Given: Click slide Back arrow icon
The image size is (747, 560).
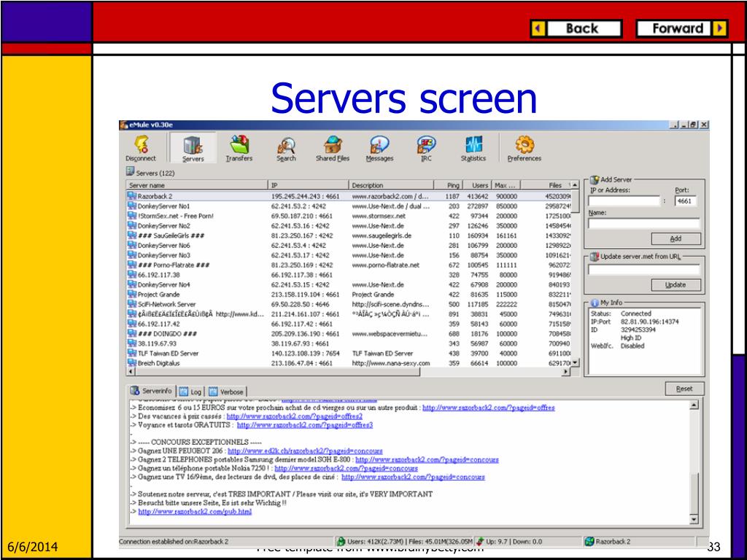Looking at the screenshot, I should (538, 28).
